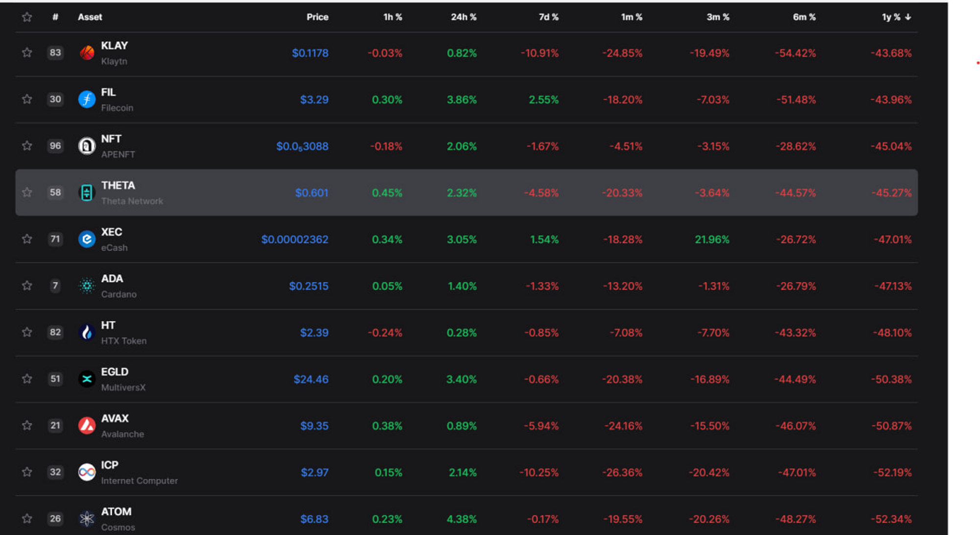
Task: Sort by rank # column header
Action: click(55, 17)
